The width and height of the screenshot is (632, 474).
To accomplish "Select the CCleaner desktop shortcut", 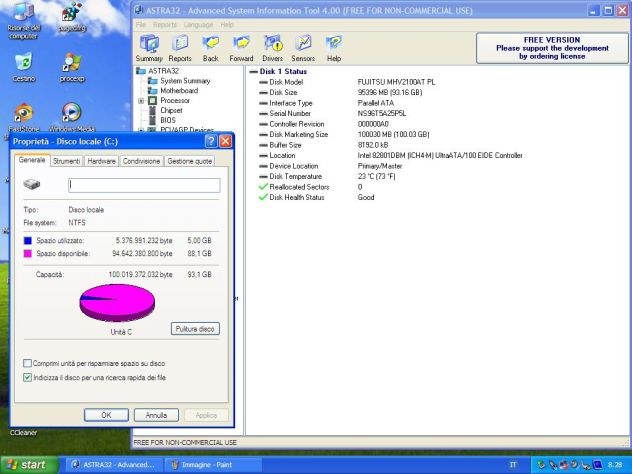I will click(23, 432).
